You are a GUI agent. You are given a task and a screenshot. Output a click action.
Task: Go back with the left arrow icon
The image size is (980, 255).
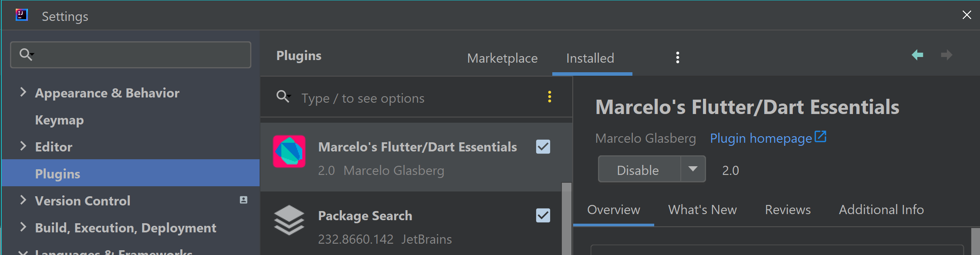click(918, 55)
